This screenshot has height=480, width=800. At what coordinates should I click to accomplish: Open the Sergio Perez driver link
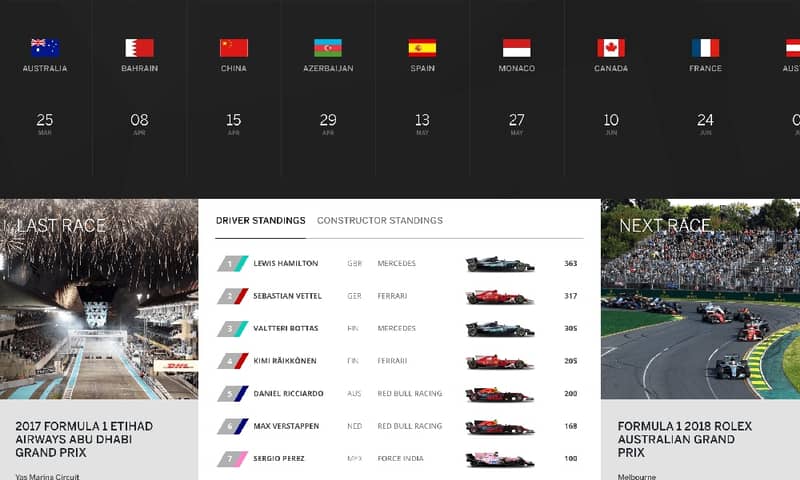click(279, 459)
